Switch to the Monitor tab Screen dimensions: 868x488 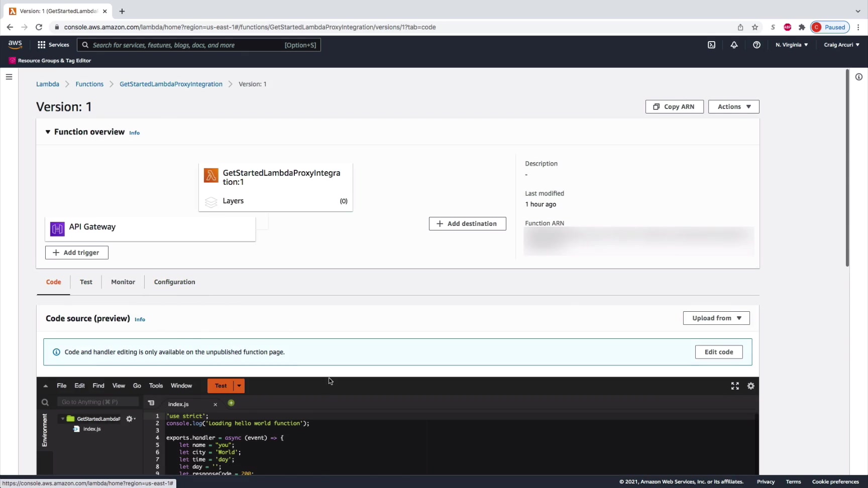coord(123,282)
